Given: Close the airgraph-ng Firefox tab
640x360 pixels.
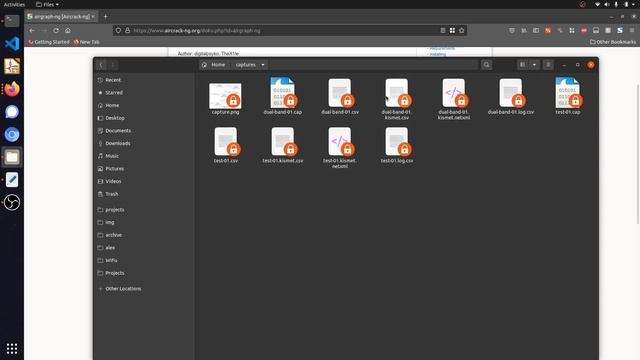Looking at the screenshot, I should coord(93,17).
